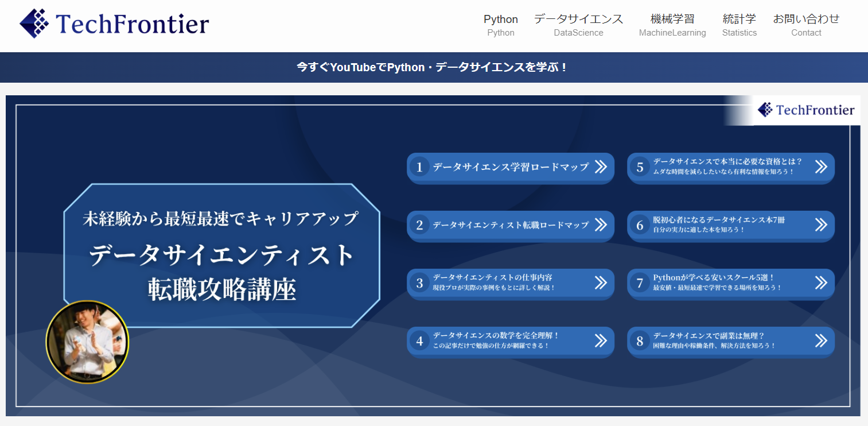Click the YouTube Python learning banner link

tap(433, 67)
